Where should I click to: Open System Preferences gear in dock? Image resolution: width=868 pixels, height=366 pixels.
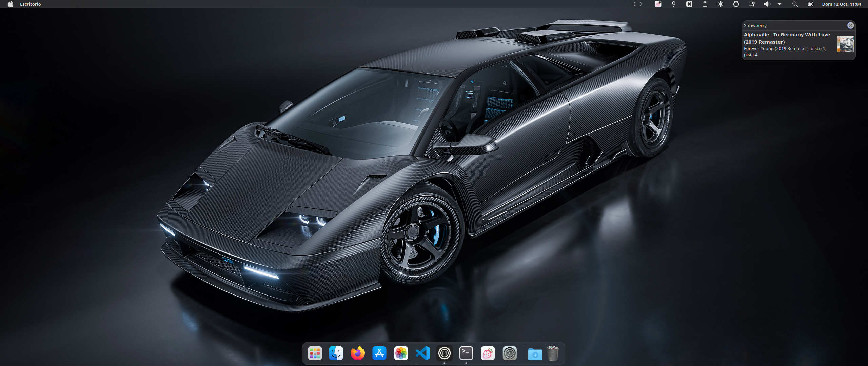509,353
